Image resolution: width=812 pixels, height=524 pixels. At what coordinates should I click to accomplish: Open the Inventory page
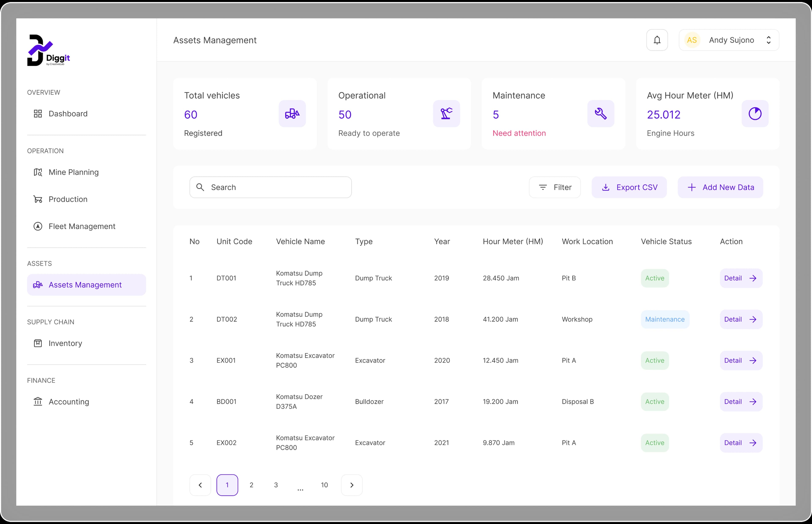tap(86, 343)
